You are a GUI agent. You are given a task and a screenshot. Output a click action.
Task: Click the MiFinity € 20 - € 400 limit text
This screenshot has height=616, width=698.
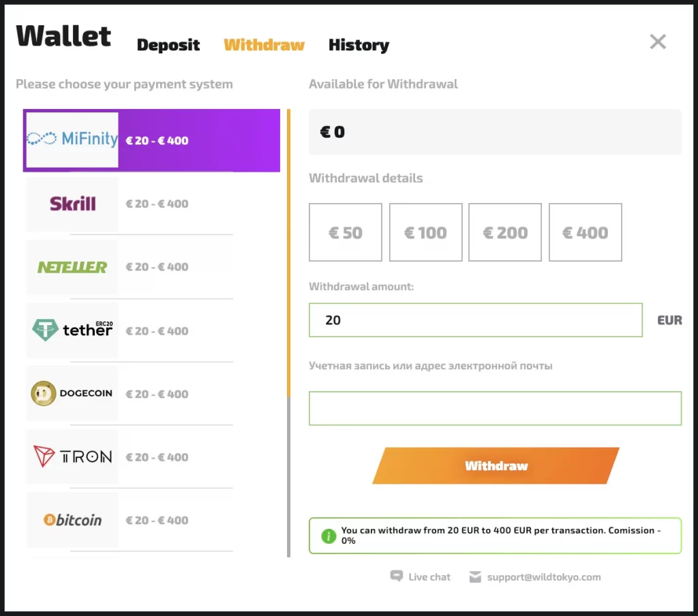coord(157,140)
